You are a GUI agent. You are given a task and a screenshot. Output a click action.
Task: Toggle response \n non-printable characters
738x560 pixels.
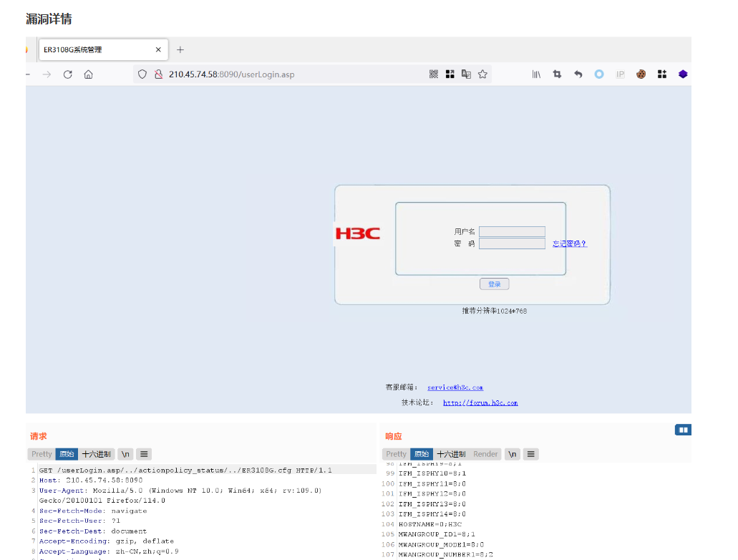512,454
